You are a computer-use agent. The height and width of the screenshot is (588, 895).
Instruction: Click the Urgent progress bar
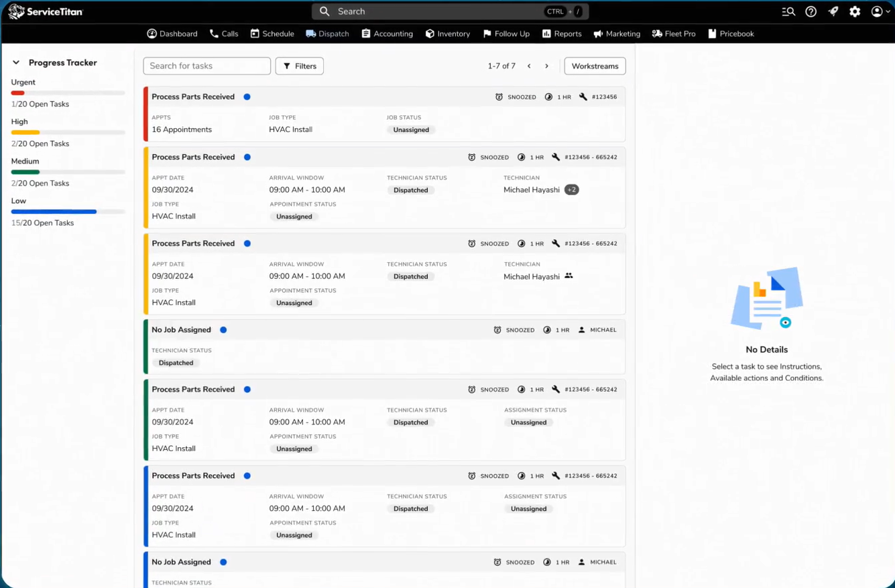click(68, 93)
